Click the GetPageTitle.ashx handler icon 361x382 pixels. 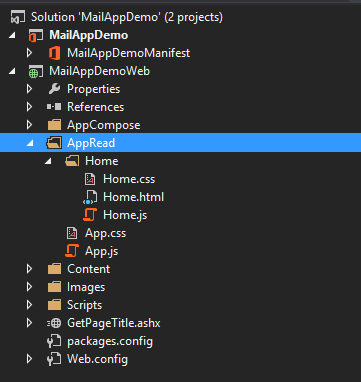[54, 323]
